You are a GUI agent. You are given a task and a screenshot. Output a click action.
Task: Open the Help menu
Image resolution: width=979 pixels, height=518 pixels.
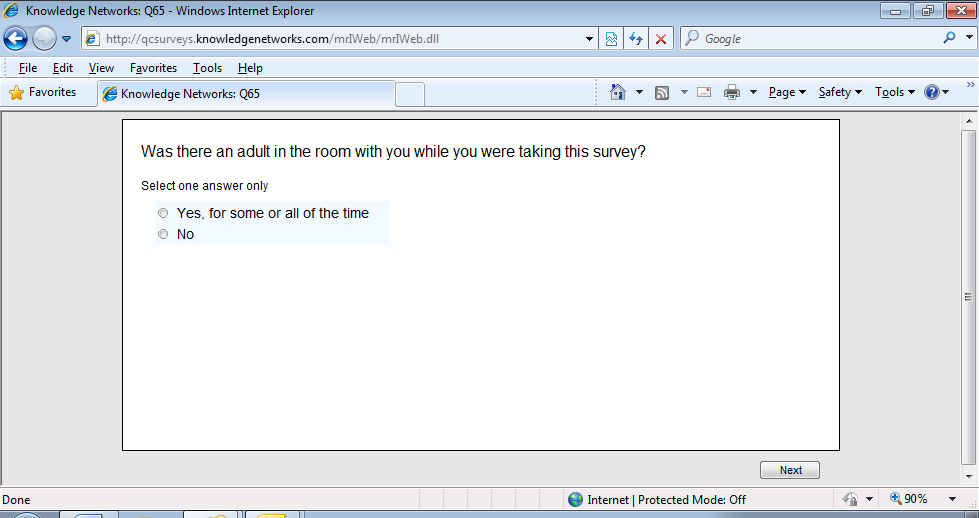[x=250, y=68]
